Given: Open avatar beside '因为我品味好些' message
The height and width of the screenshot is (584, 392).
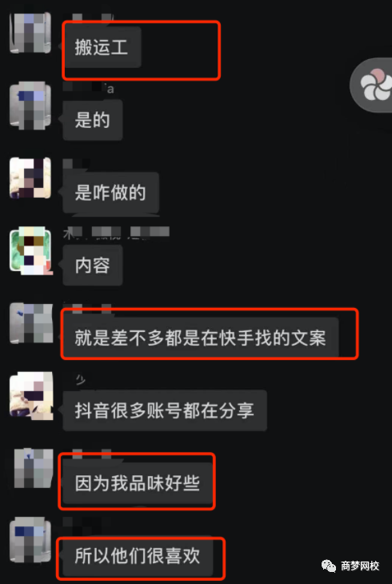Looking at the screenshot, I should (x=33, y=468).
